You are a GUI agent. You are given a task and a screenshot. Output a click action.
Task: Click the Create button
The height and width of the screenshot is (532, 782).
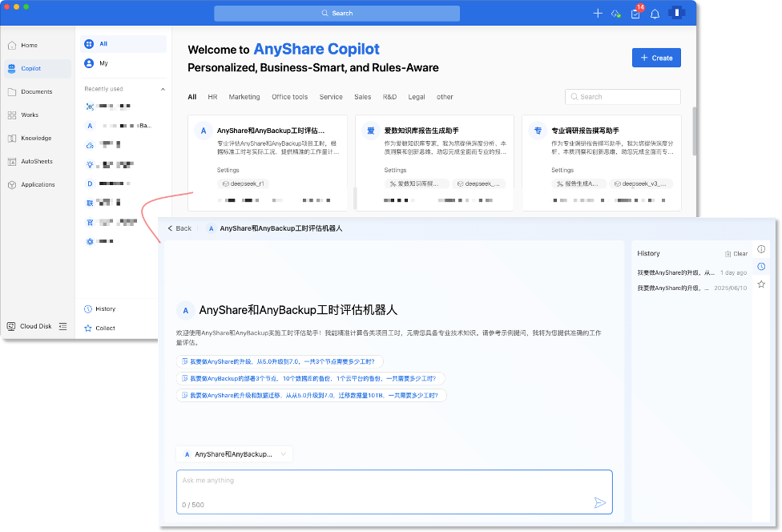tap(656, 58)
